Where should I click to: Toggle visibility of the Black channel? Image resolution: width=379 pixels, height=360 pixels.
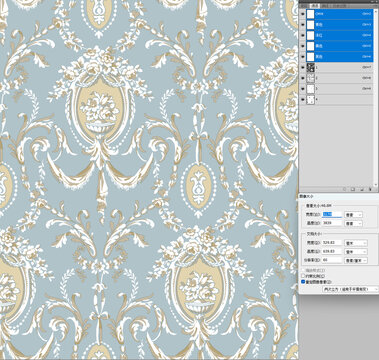click(303, 56)
